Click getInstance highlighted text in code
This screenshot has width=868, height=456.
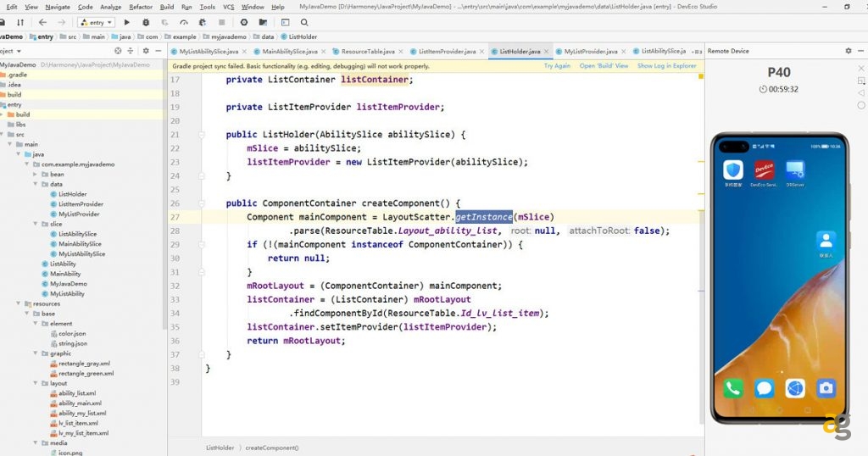click(x=484, y=217)
